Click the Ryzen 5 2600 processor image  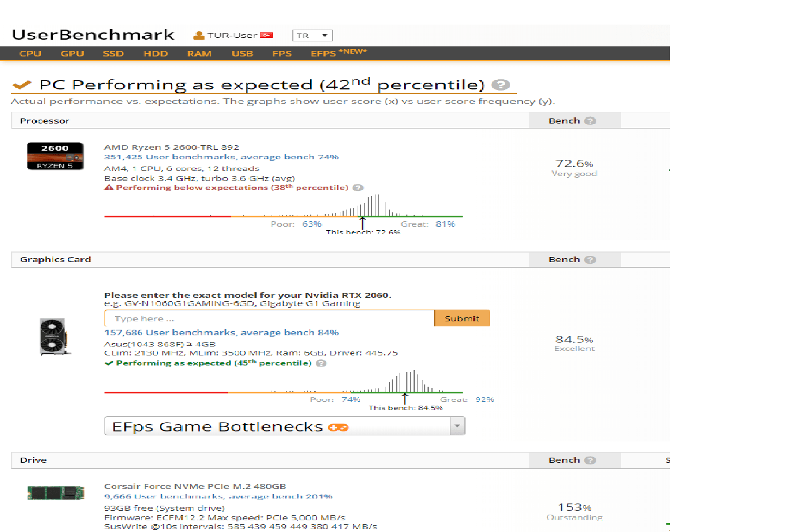(x=55, y=156)
